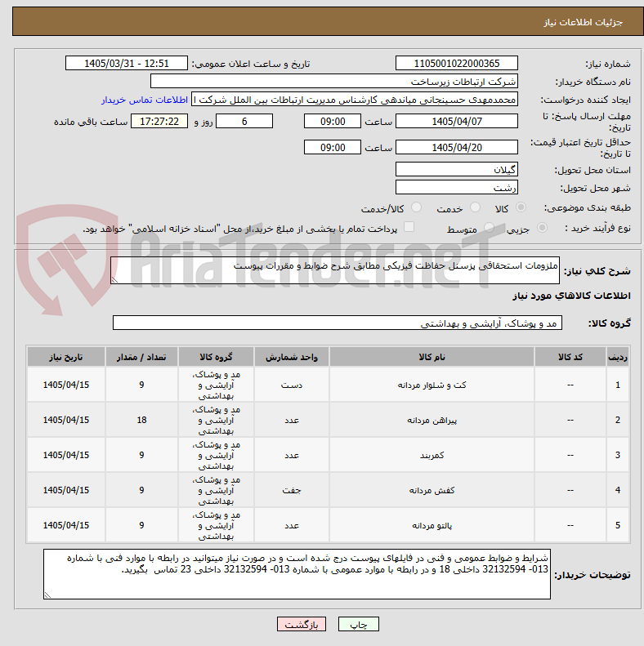644x646 pixels.
Task: Click the item name پالتو مردانه
Action: 432,525
